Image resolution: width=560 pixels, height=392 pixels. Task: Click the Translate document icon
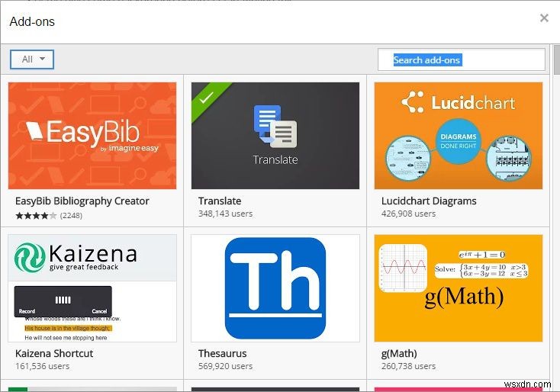click(x=275, y=127)
